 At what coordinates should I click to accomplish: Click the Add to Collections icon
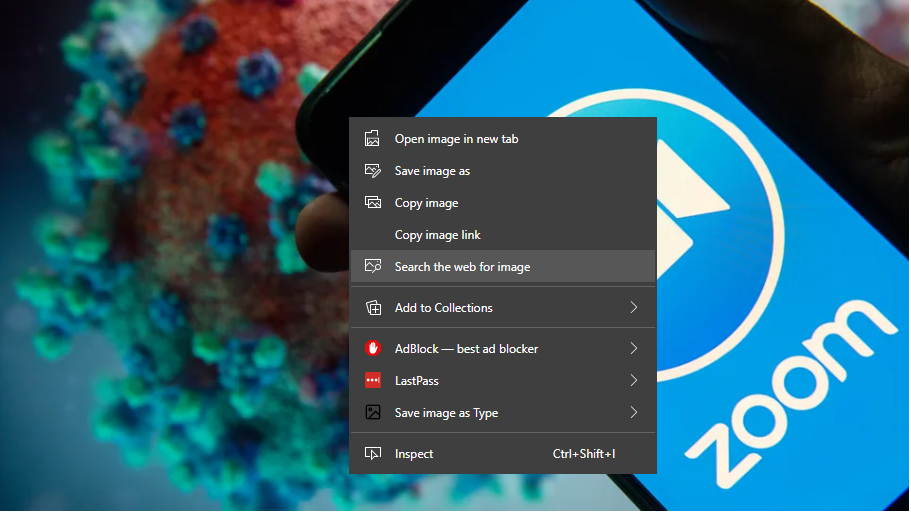373,308
